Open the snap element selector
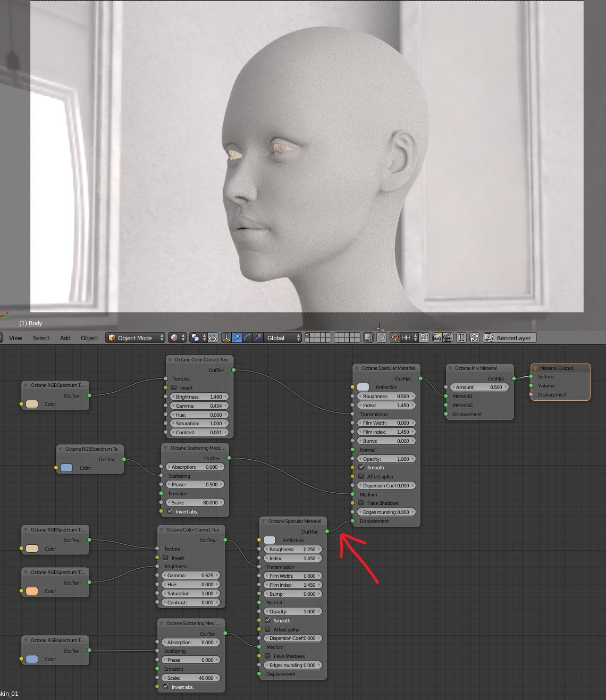 (x=409, y=338)
